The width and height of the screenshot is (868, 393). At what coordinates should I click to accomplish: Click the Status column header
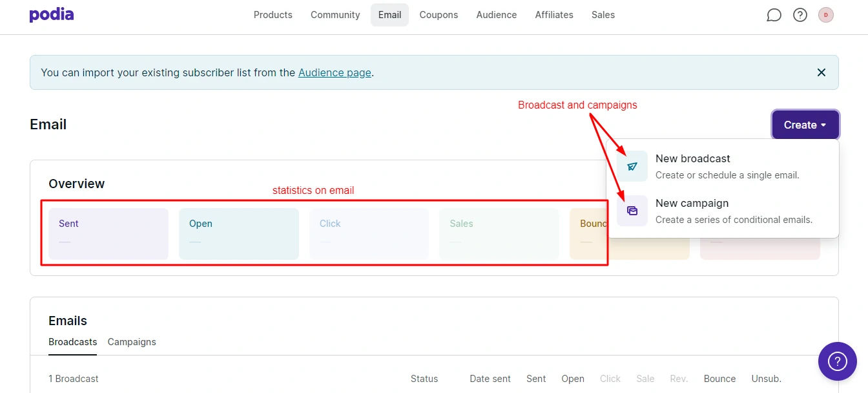424,379
